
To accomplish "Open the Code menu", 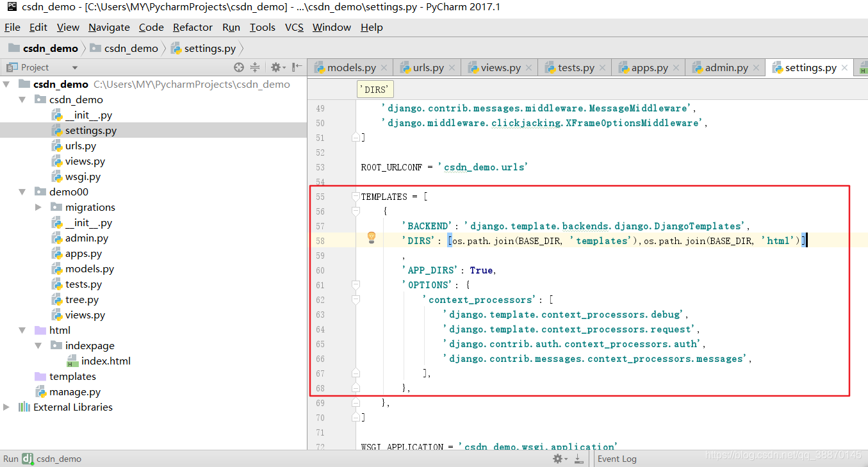I will [x=151, y=27].
